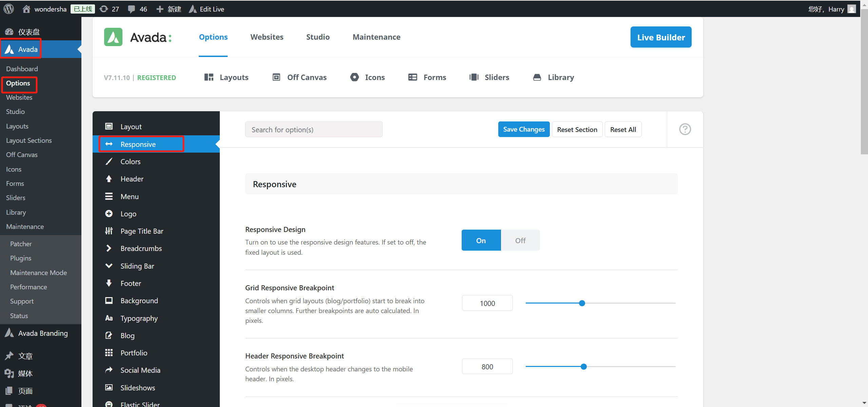868x407 pixels.
Task: Click the WordPress logo icon
Action: [9, 9]
